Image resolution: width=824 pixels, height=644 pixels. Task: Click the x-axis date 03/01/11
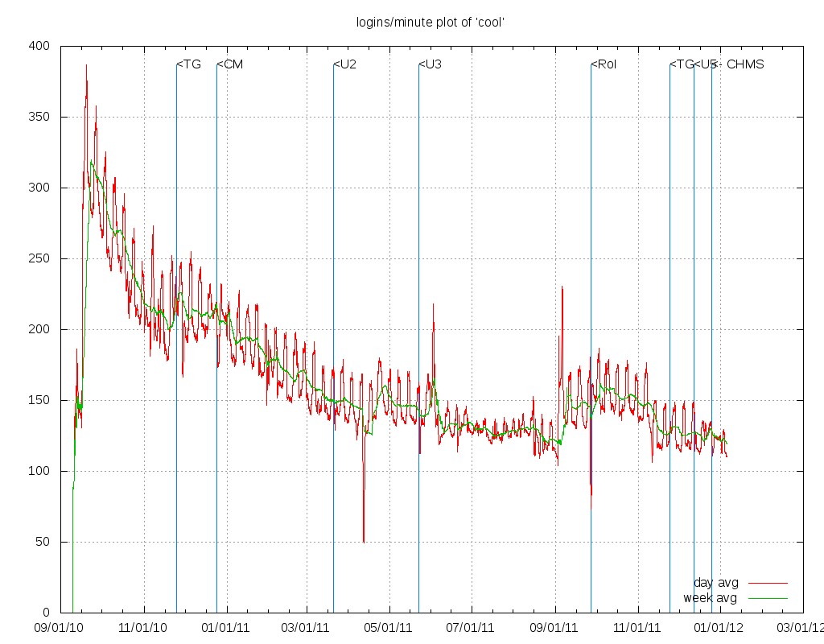[305, 628]
